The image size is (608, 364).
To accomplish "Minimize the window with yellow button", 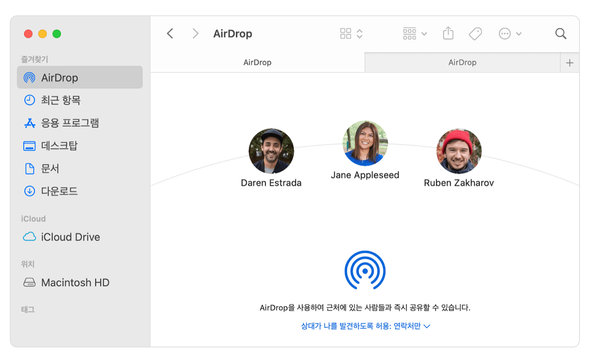I will 43,34.
